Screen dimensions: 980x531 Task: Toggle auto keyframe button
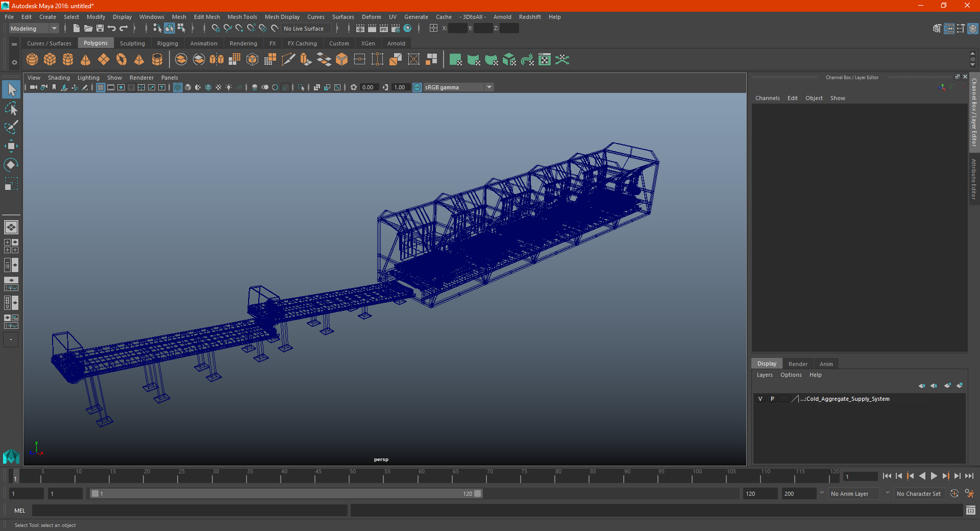coord(954,493)
